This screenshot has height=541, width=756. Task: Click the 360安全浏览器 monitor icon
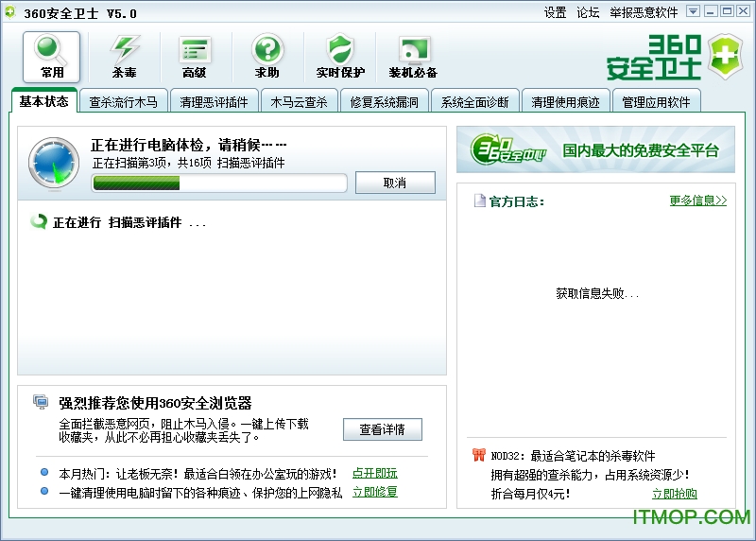[41, 402]
